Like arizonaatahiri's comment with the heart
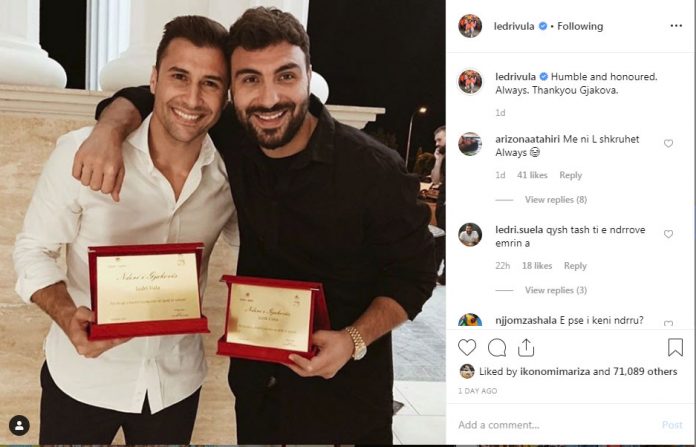The image size is (696, 447). tap(668, 143)
